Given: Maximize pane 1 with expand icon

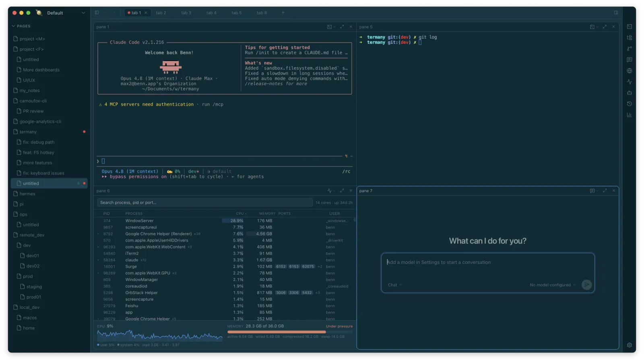Looking at the screenshot, I should coord(342,27).
